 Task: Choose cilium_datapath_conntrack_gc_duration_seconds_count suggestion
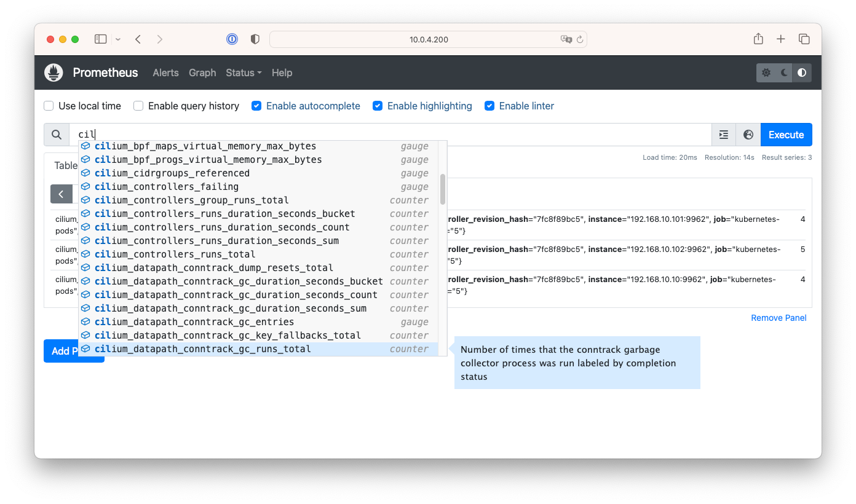258,295
